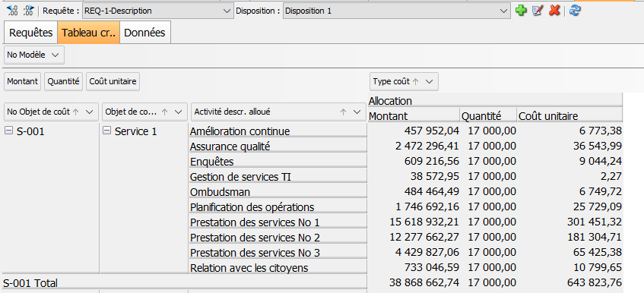Edit the current disposition
This screenshot has width=644, height=293.
click(x=538, y=11)
